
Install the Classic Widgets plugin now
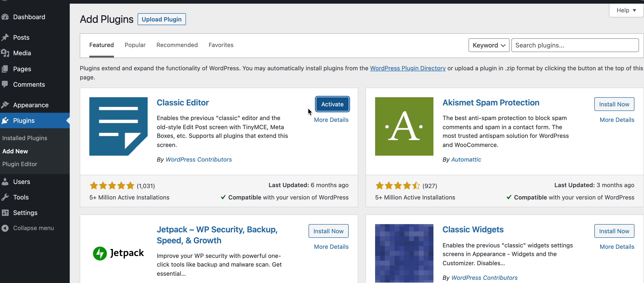coord(614,231)
